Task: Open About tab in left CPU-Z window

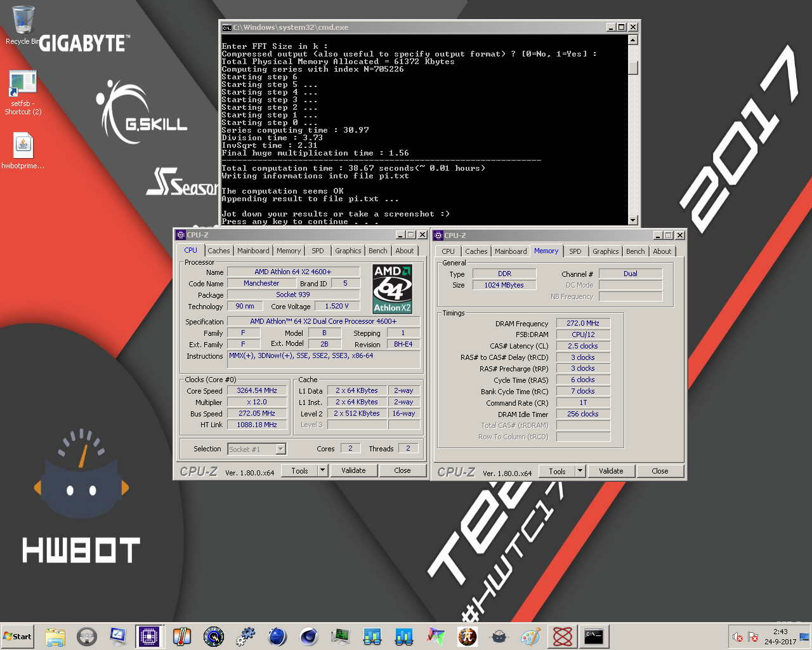Action: click(405, 251)
